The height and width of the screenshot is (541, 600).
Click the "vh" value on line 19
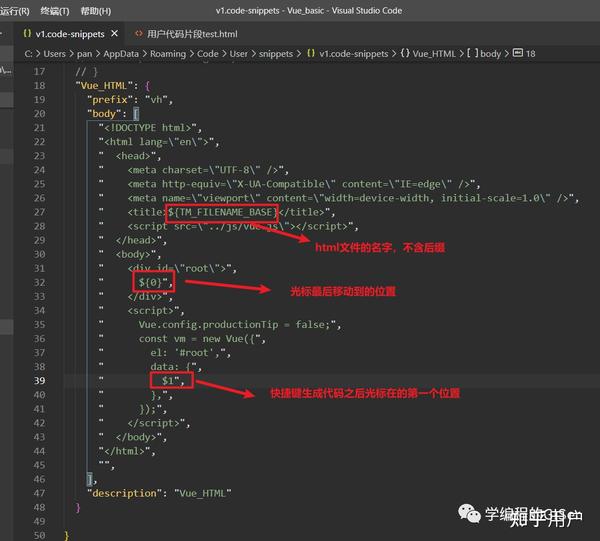tap(156, 100)
